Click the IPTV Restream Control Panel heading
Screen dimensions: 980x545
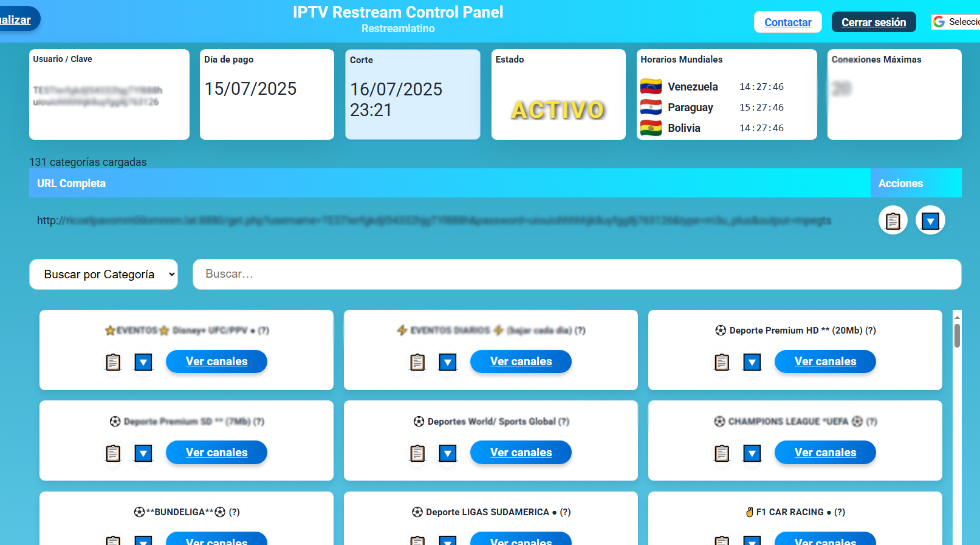click(x=398, y=12)
